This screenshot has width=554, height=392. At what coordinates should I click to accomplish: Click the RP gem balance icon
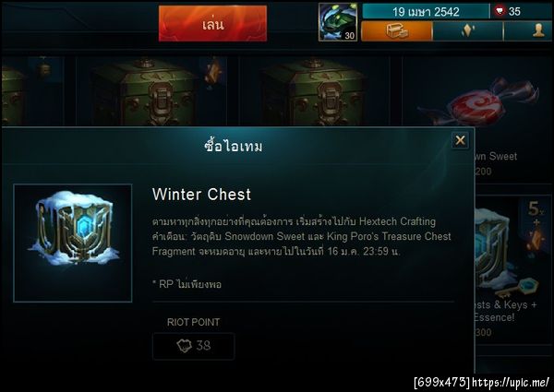click(x=500, y=11)
